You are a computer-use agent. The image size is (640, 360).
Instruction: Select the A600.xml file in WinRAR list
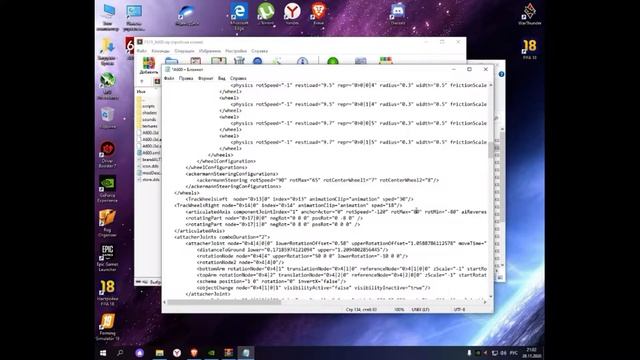pyautogui.click(x=149, y=153)
